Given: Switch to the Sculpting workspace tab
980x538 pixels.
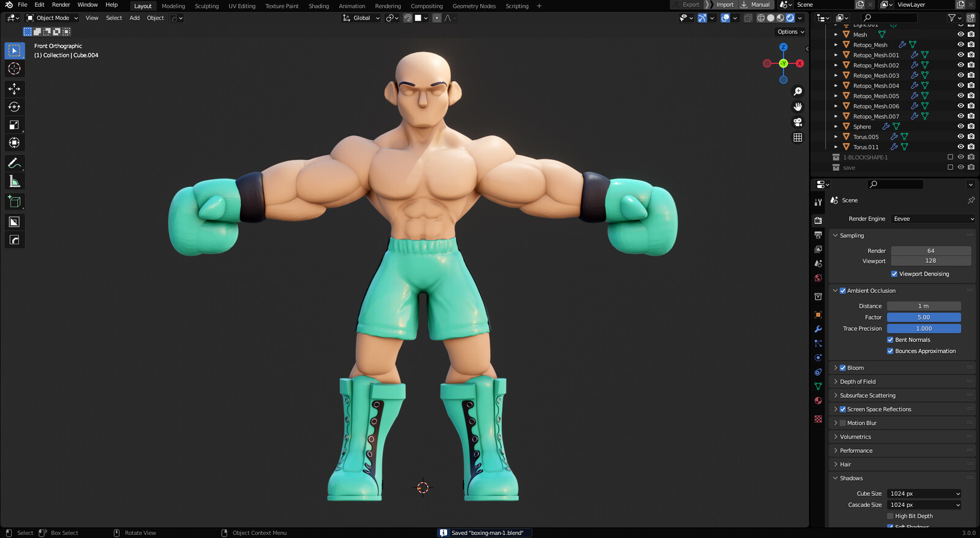Looking at the screenshot, I should click(206, 6).
